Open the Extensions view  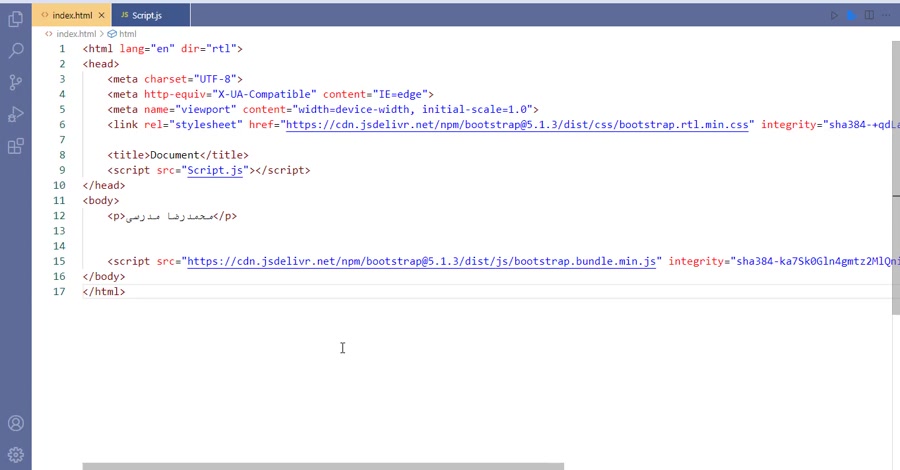(15, 146)
